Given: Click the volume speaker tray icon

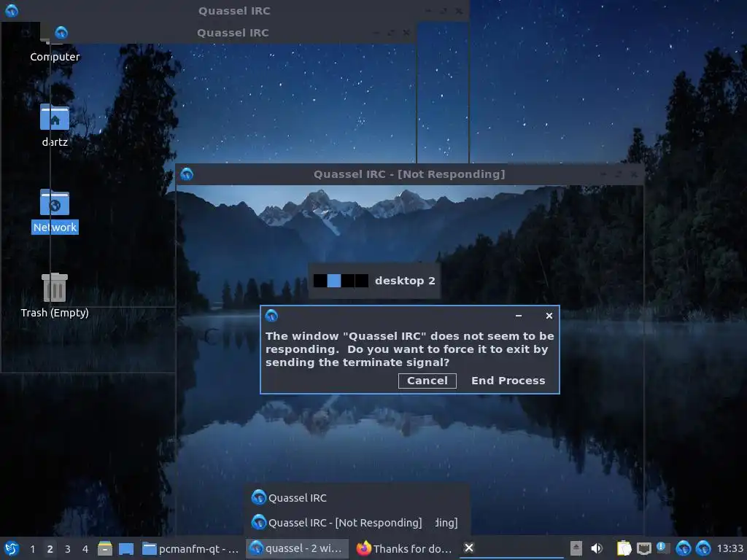Looking at the screenshot, I should pyautogui.click(x=597, y=548).
